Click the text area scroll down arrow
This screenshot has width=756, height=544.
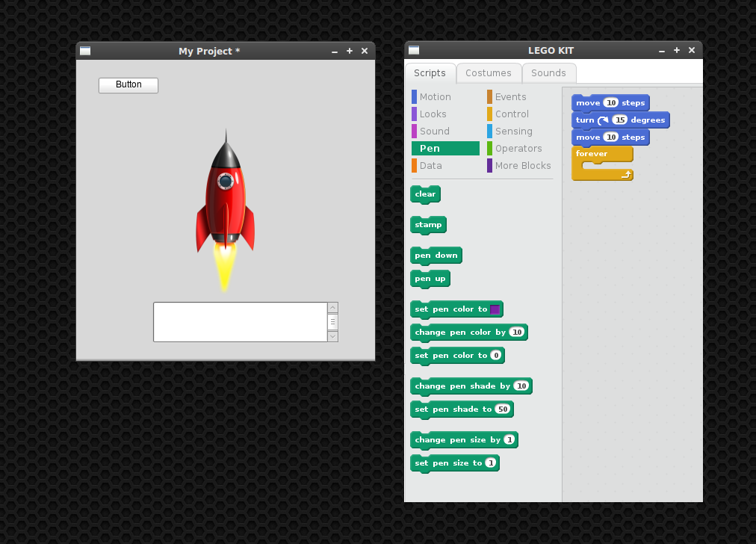point(332,336)
